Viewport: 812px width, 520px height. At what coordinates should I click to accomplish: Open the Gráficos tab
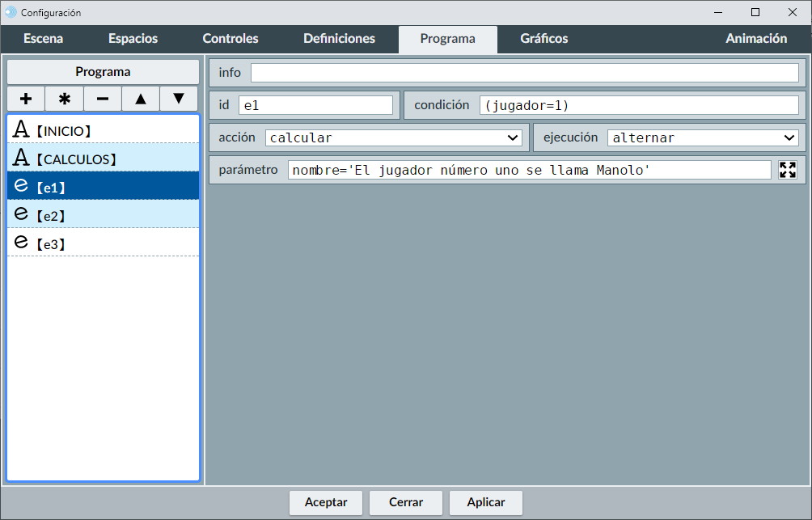tap(543, 39)
